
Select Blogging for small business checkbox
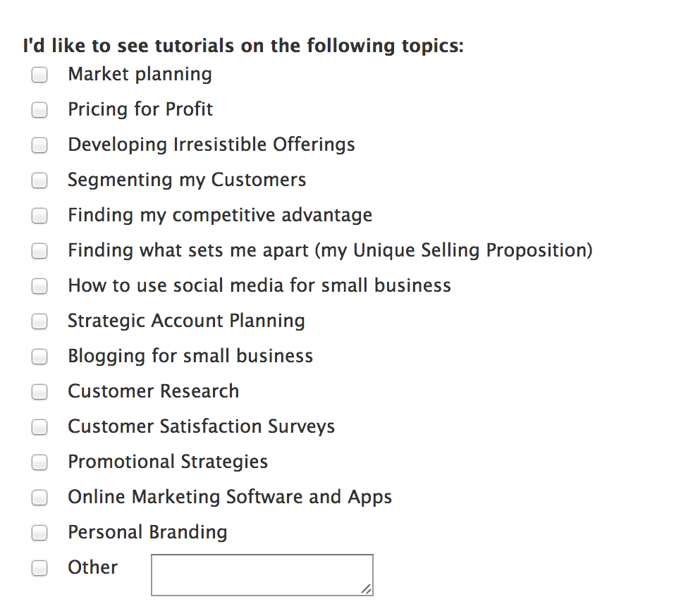point(39,357)
